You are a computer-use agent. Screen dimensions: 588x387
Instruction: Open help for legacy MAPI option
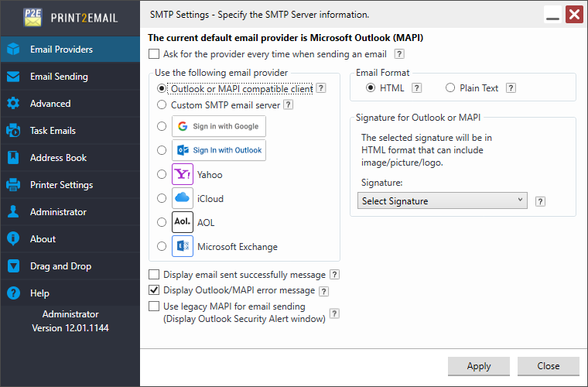(x=334, y=313)
